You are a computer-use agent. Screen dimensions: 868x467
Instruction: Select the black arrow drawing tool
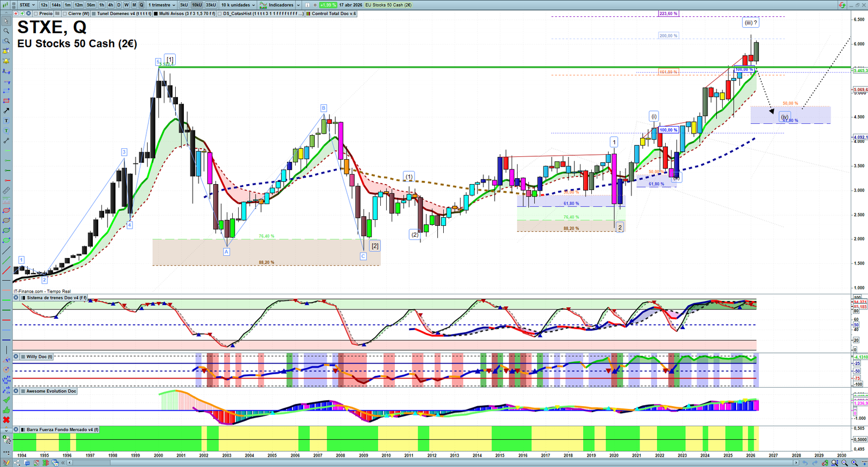point(7,111)
